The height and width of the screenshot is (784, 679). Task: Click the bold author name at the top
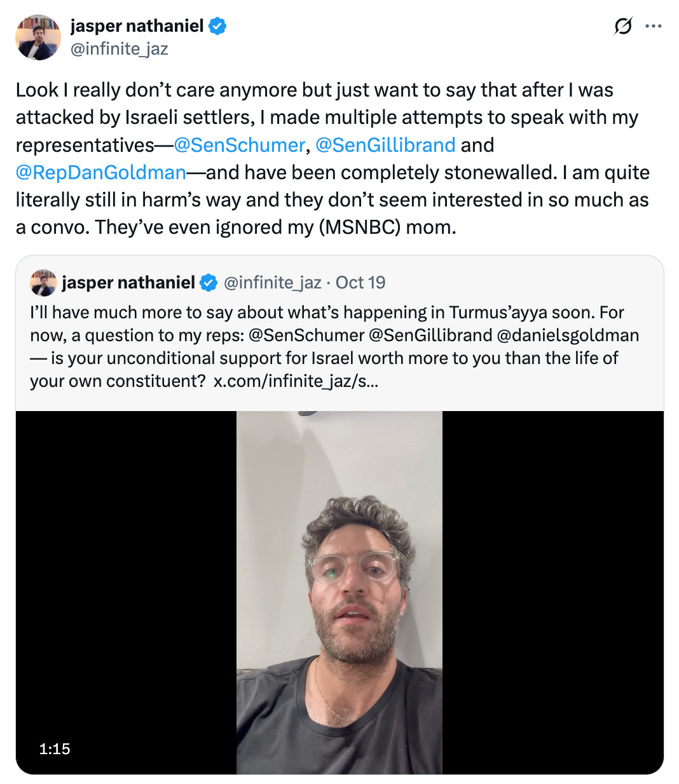pyautogui.click(x=137, y=26)
